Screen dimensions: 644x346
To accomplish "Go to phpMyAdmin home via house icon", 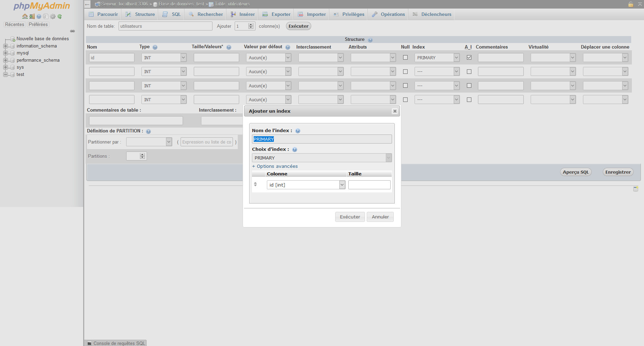I will click(25, 16).
